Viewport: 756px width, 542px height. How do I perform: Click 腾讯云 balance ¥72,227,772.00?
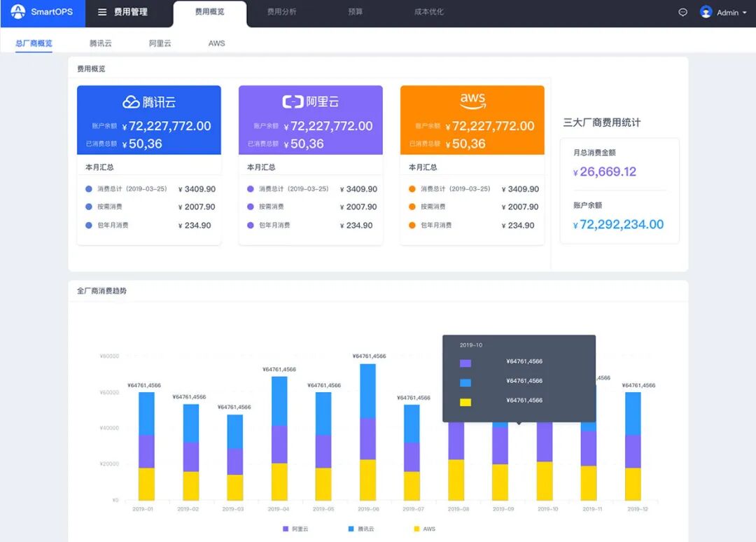pyautogui.click(x=167, y=126)
